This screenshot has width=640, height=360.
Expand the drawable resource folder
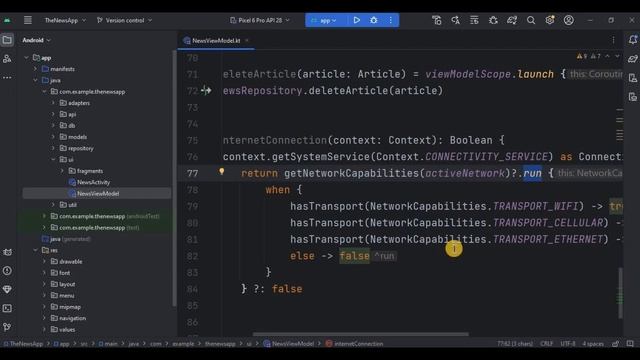coord(44,261)
